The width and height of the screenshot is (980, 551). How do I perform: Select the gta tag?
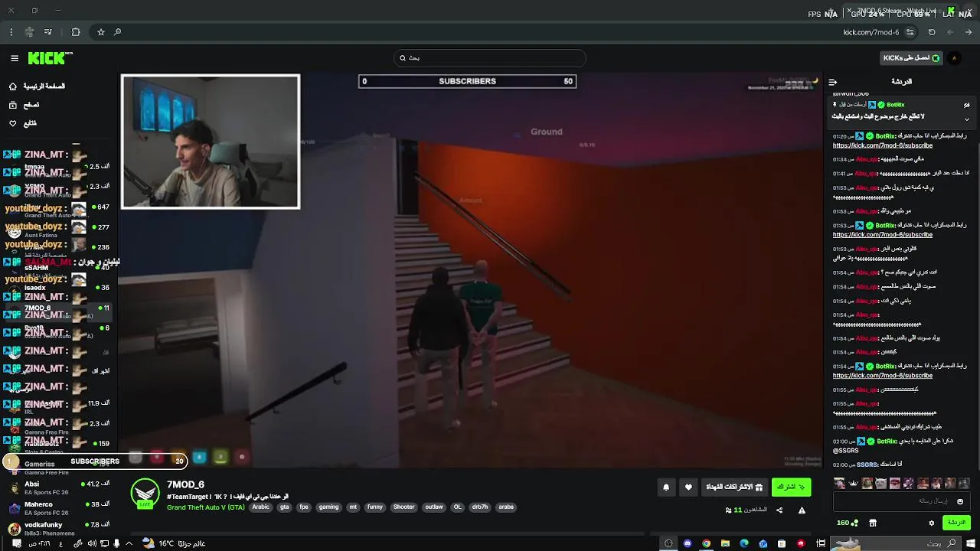285,507
